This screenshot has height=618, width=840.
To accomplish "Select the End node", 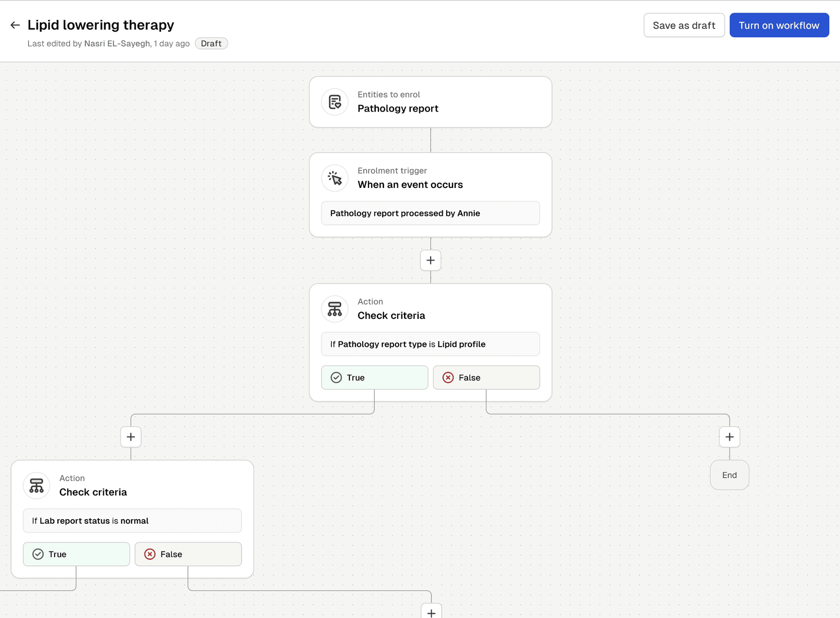I will [x=730, y=475].
